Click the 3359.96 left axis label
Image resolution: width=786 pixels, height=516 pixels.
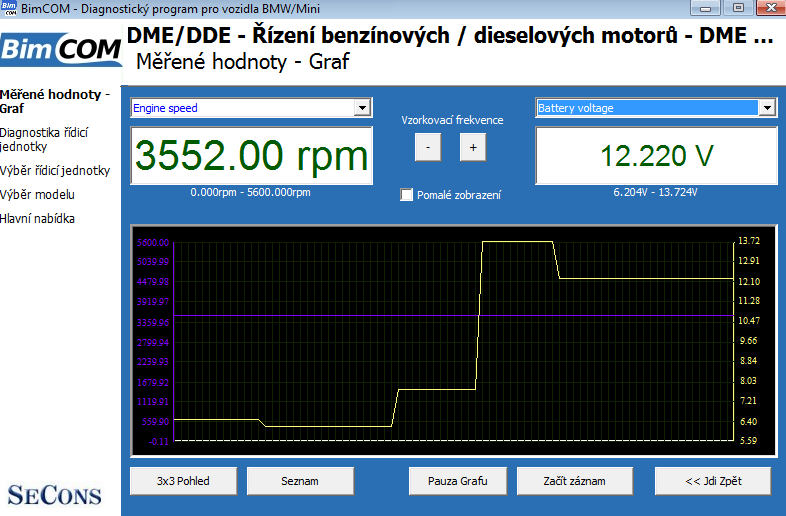click(153, 322)
